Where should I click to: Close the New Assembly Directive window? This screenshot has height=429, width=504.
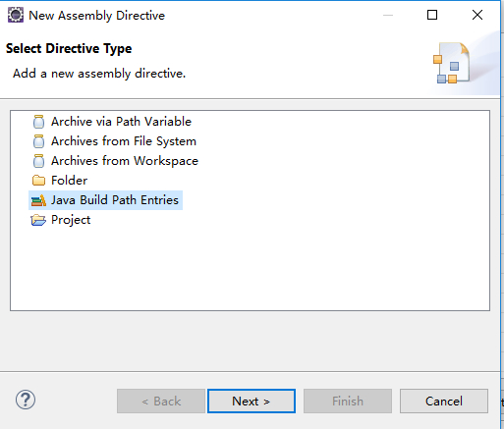point(477,15)
